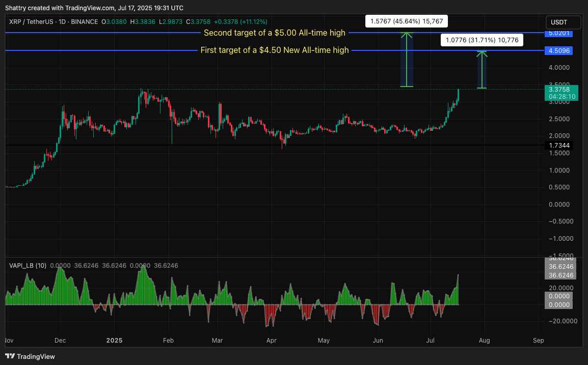The image size is (588, 365).
Task: Click the 'Aug' label on the time axis
Action: coord(485,340)
